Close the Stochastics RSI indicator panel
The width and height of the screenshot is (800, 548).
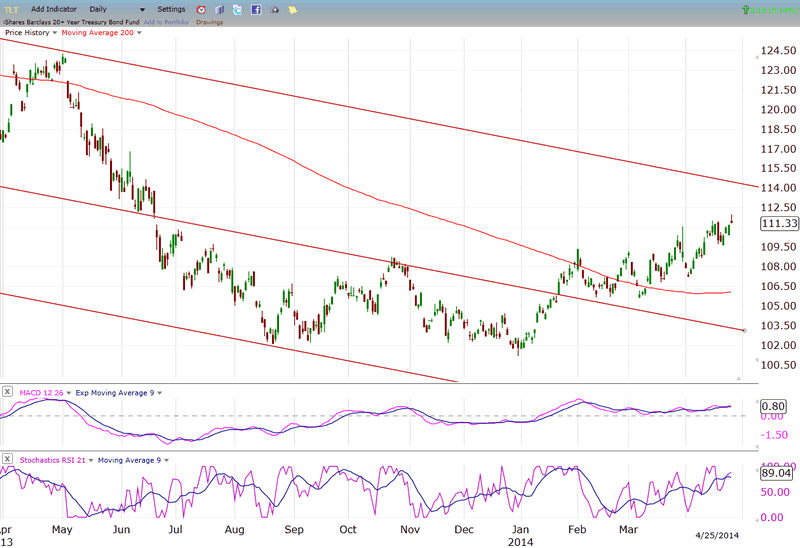point(7,459)
